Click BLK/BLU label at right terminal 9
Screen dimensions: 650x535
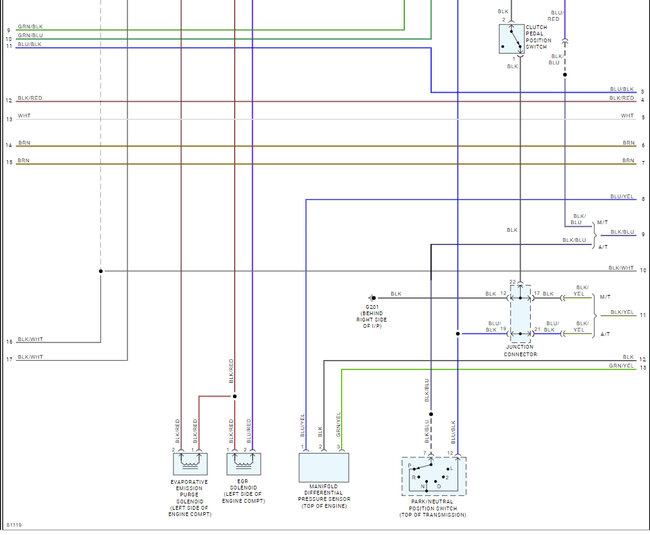coord(622,232)
